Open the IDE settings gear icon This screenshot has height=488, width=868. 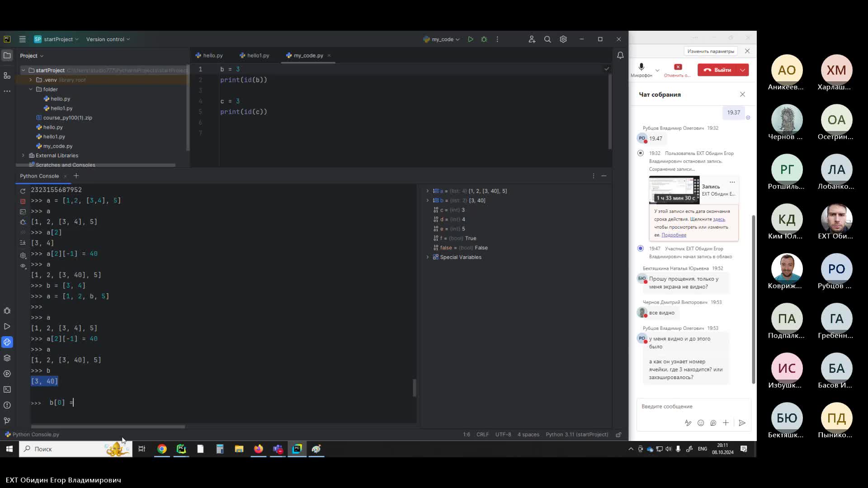[563, 39]
